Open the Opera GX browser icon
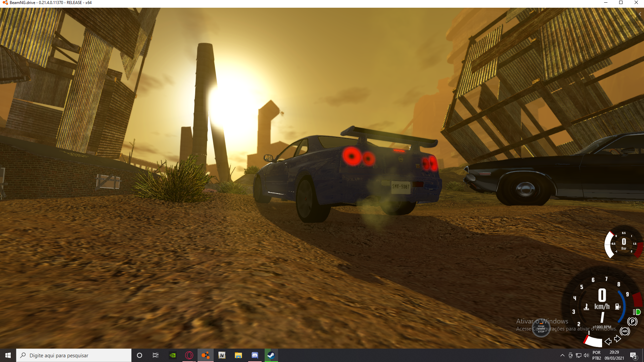 click(189, 355)
